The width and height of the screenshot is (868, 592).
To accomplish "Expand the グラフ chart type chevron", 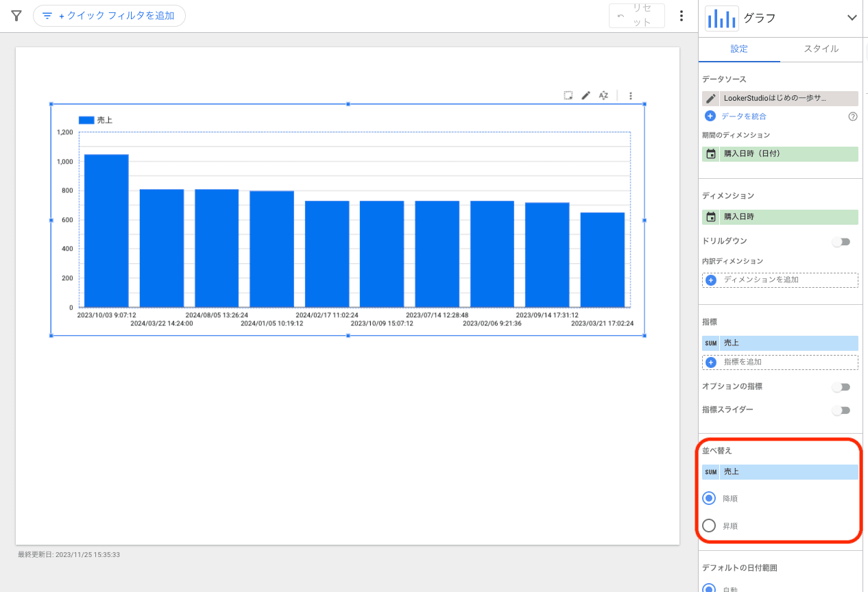I will pyautogui.click(x=852, y=18).
